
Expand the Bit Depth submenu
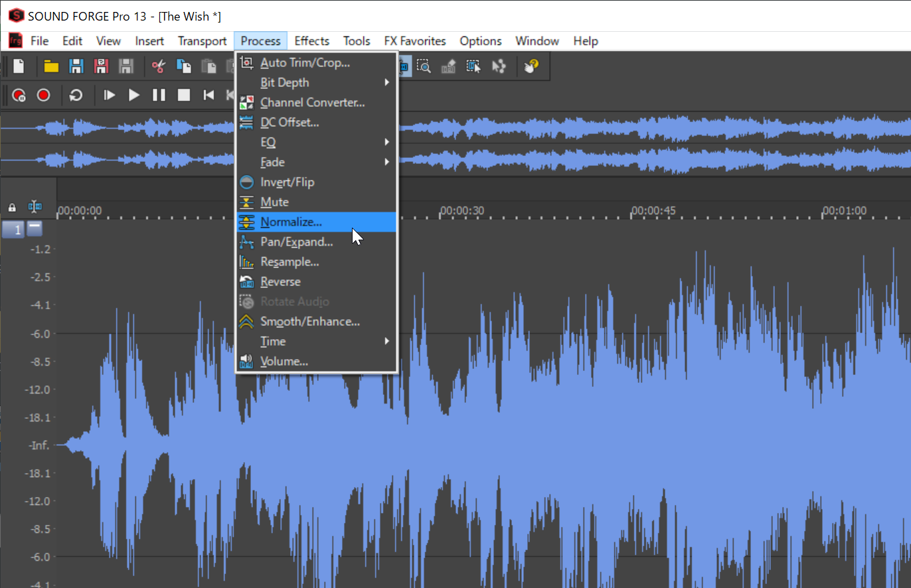coord(317,83)
